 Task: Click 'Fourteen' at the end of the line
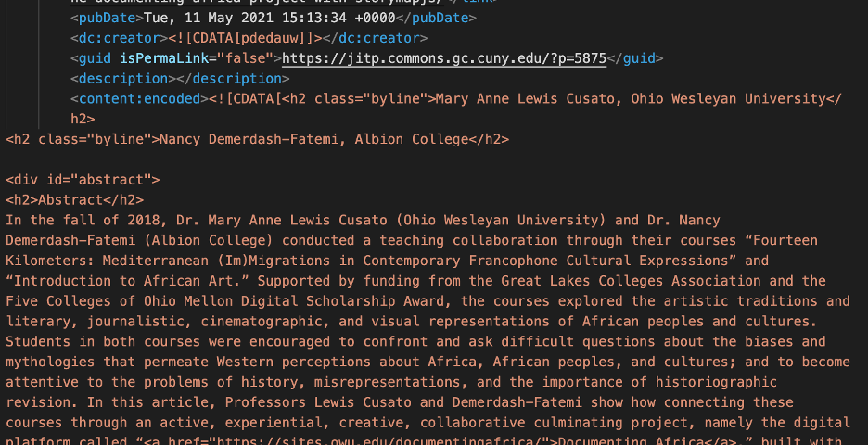pyautogui.click(x=785, y=240)
